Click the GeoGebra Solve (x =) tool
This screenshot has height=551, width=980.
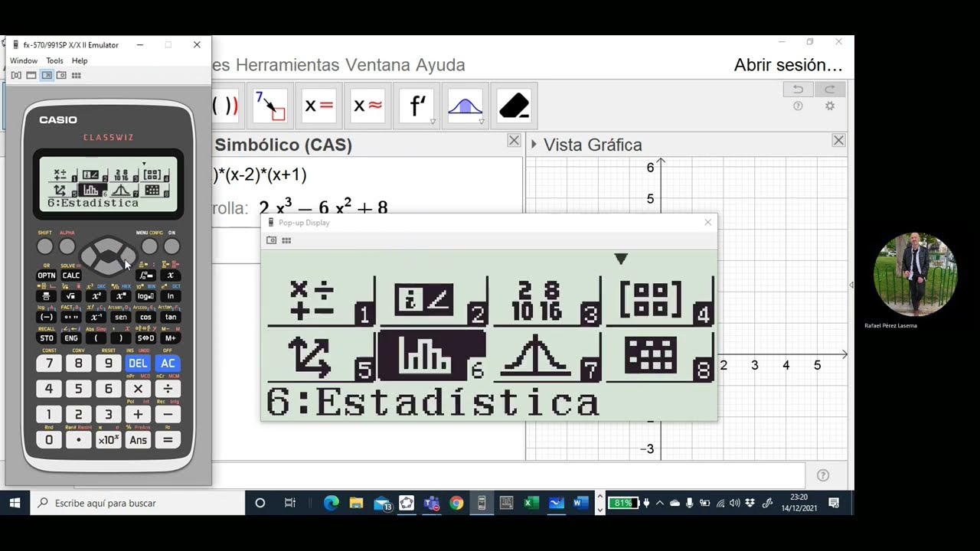[x=318, y=106]
